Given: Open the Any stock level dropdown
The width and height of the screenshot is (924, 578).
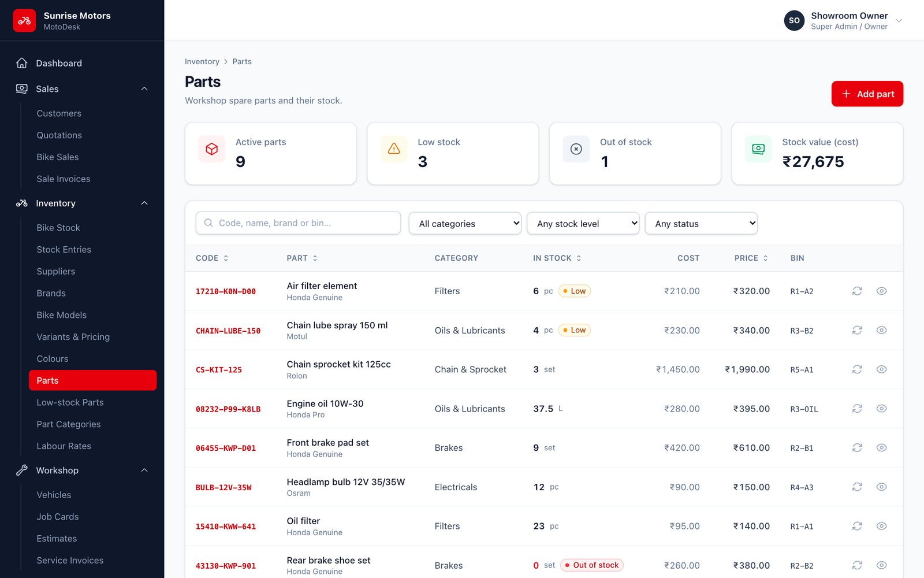Looking at the screenshot, I should point(583,223).
